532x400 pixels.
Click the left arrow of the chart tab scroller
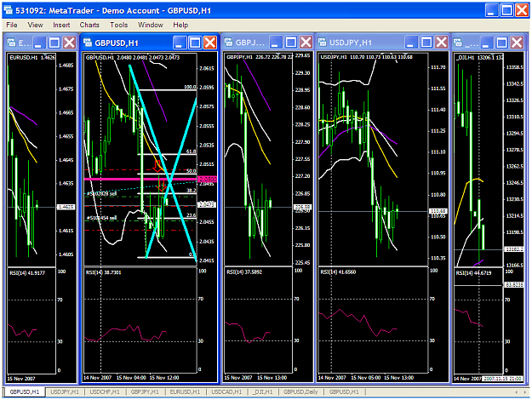(x=517, y=392)
